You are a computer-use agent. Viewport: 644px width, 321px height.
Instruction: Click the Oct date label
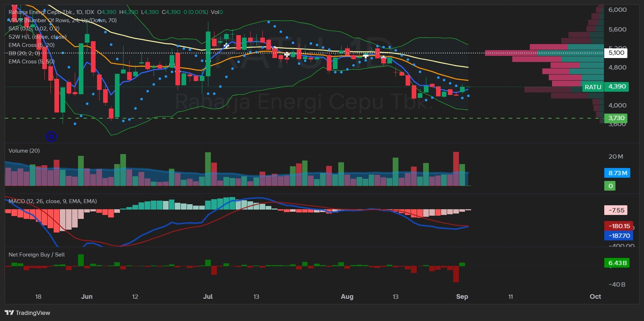(x=595, y=297)
